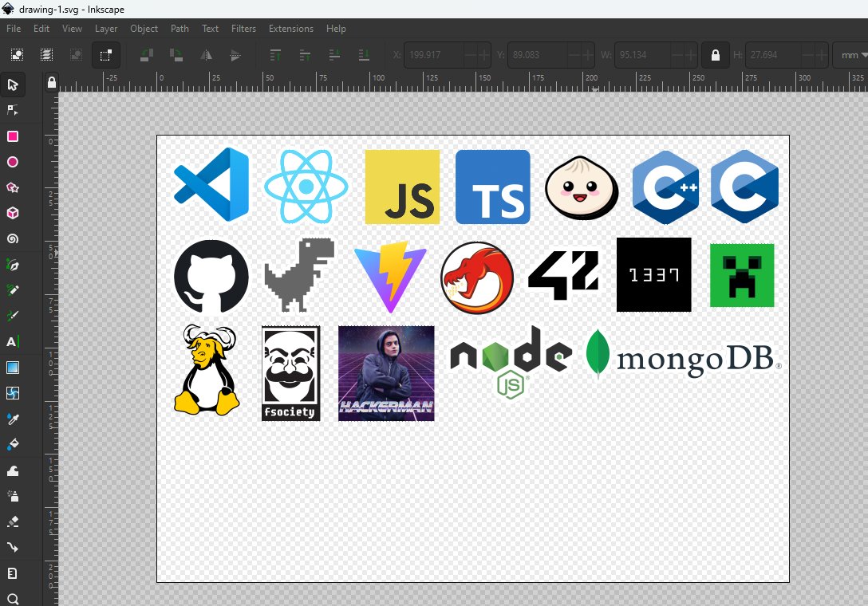Select the Star and polygon tool
868x606 pixels.
[x=13, y=187]
